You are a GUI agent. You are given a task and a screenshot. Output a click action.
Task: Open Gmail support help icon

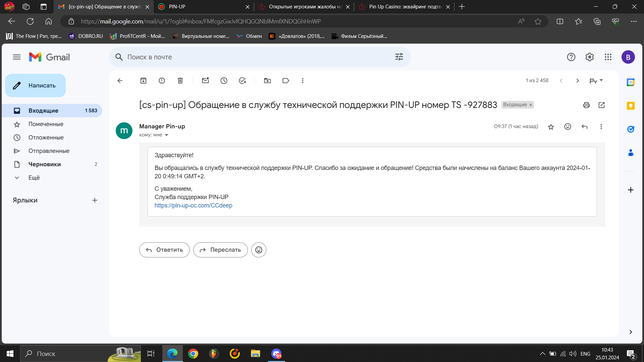click(571, 57)
